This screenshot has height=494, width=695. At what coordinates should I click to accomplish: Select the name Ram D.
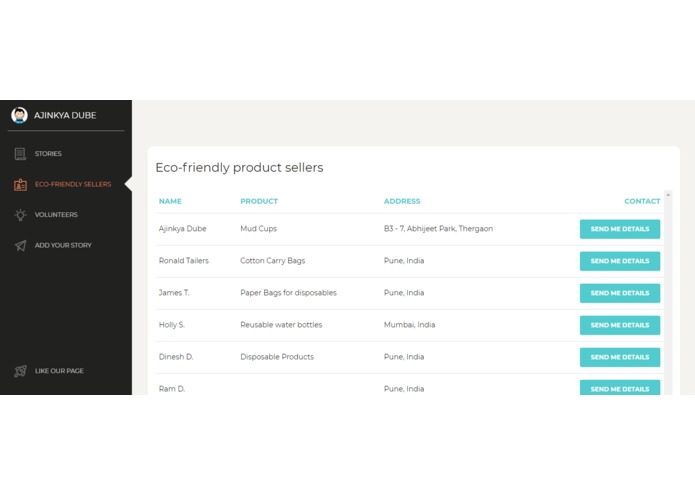coord(172,389)
